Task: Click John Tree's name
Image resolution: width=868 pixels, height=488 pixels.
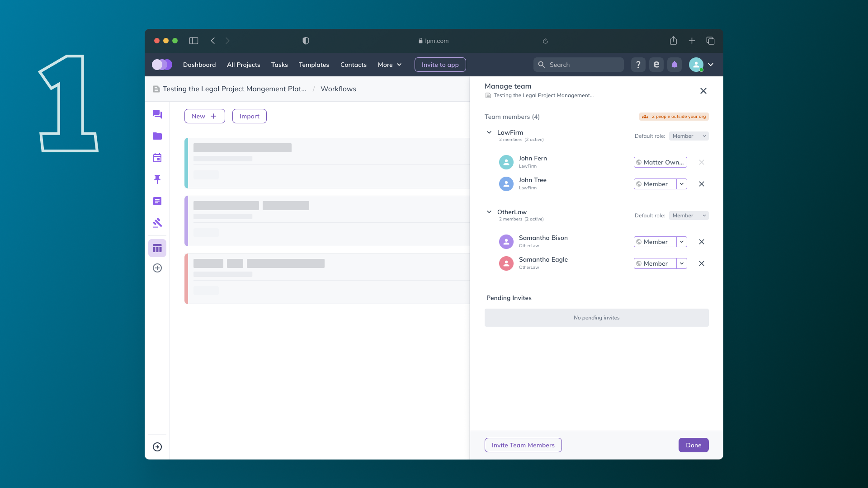Action: 533,180
